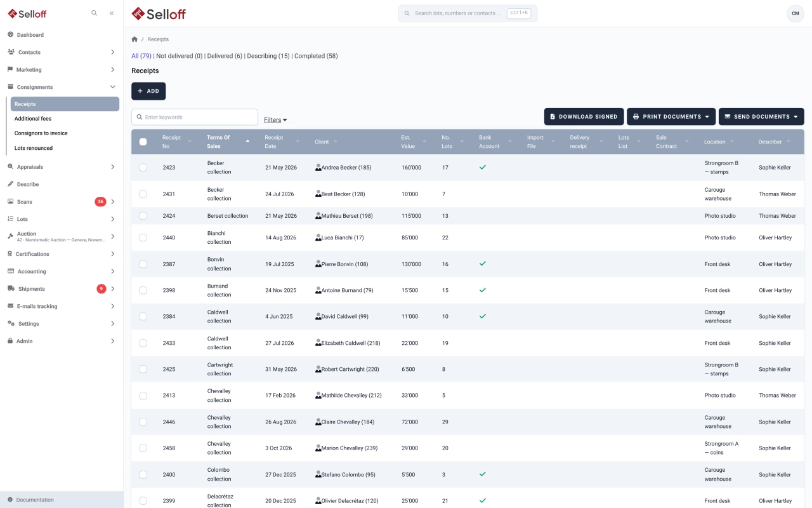Image resolution: width=812 pixels, height=508 pixels.
Task: Check the row checkbox for receipt 2387
Action: [x=143, y=264]
